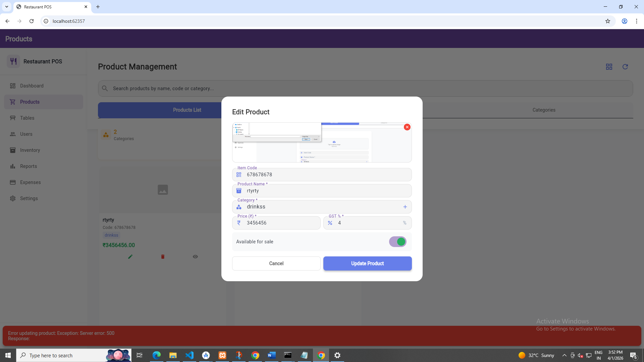Open Chrome tab search dropdown arrow
The height and width of the screenshot is (362, 644).
tap(7, 7)
